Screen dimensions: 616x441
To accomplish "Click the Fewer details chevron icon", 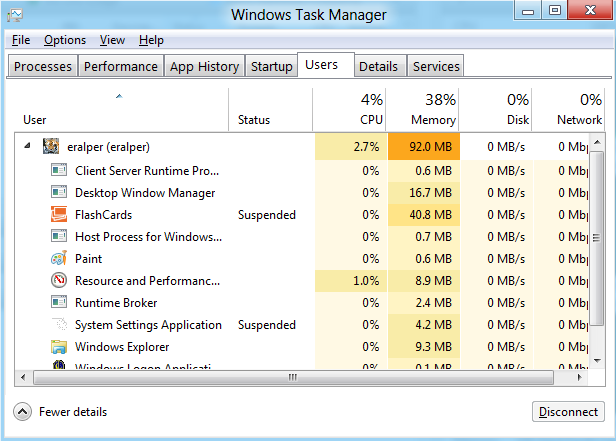I will point(22,412).
